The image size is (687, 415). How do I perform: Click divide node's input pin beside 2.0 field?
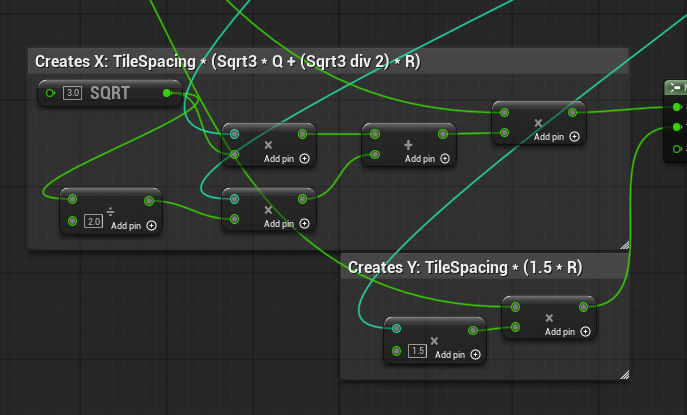pos(72,221)
